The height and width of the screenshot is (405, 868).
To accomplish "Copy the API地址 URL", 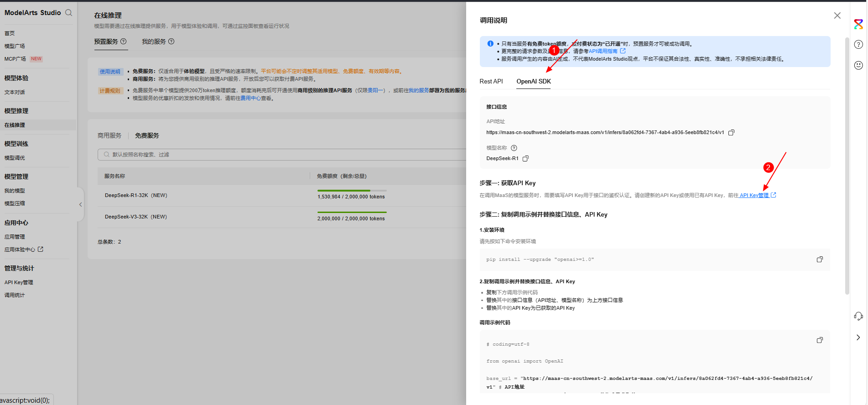I will click(731, 133).
